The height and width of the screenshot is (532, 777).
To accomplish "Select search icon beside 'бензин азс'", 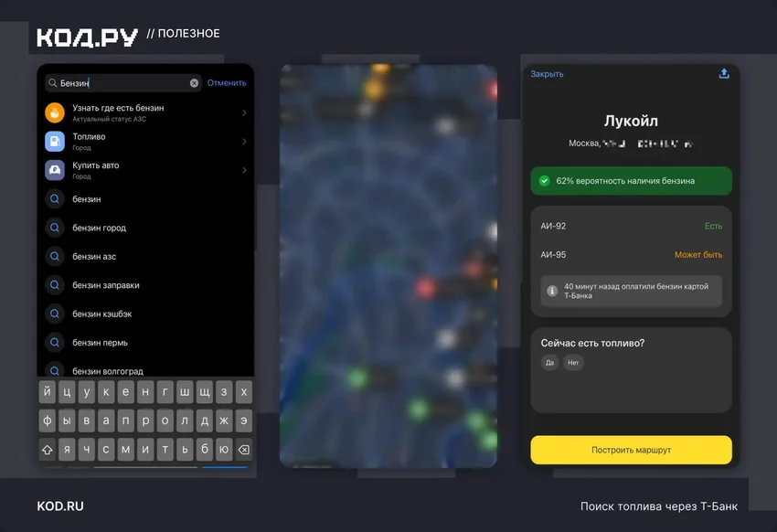I will tap(55, 257).
